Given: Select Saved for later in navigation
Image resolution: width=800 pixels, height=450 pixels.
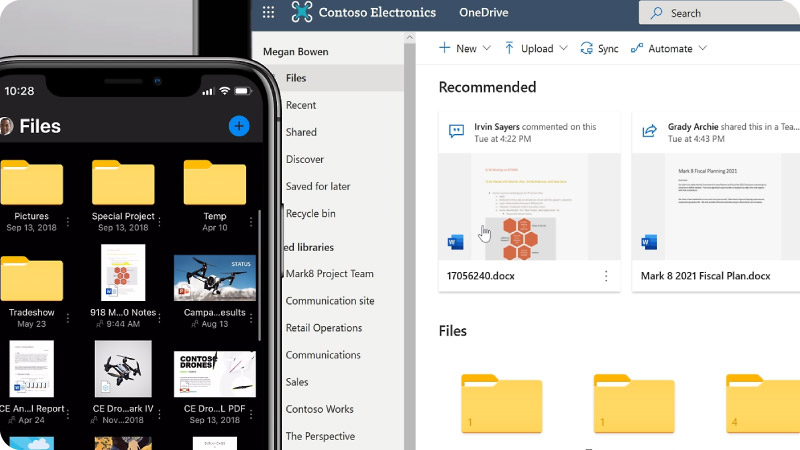Looking at the screenshot, I should tap(318, 186).
